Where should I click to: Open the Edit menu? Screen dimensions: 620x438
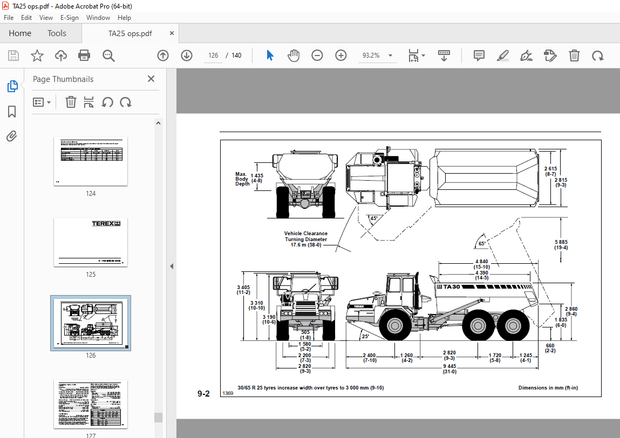tap(26, 18)
